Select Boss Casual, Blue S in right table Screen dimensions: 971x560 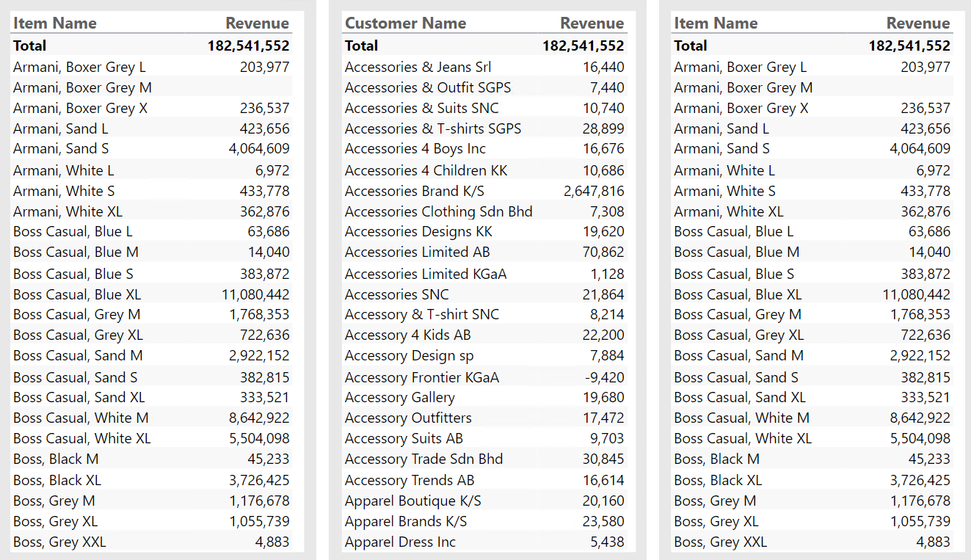click(734, 274)
